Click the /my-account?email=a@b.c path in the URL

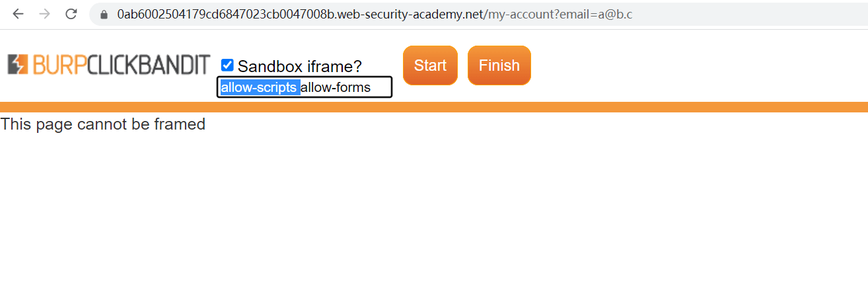(x=559, y=15)
